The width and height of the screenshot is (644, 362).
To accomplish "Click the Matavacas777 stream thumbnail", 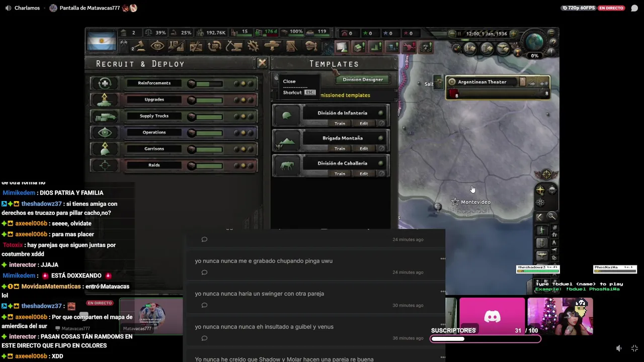I will point(151,316).
